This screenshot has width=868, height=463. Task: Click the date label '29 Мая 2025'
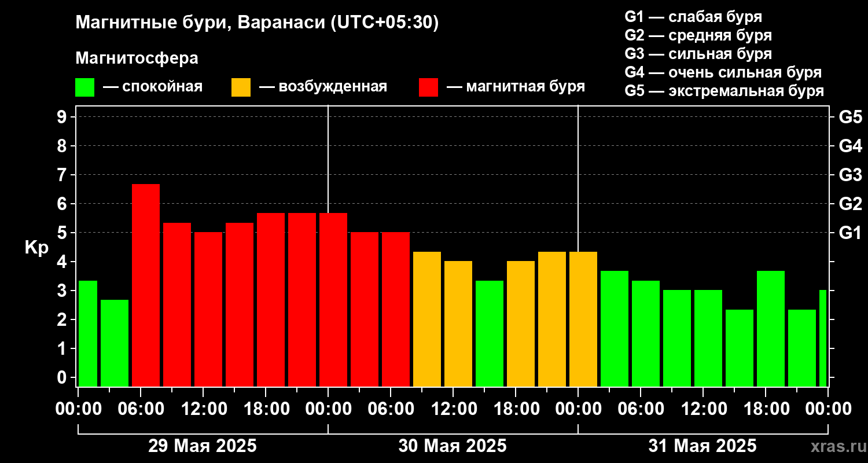click(203, 446)
